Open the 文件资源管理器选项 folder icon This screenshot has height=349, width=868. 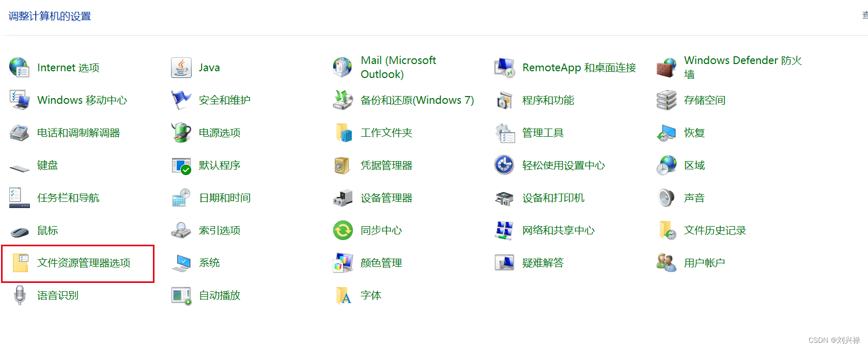pyautogui.click(x=20, y=263)
